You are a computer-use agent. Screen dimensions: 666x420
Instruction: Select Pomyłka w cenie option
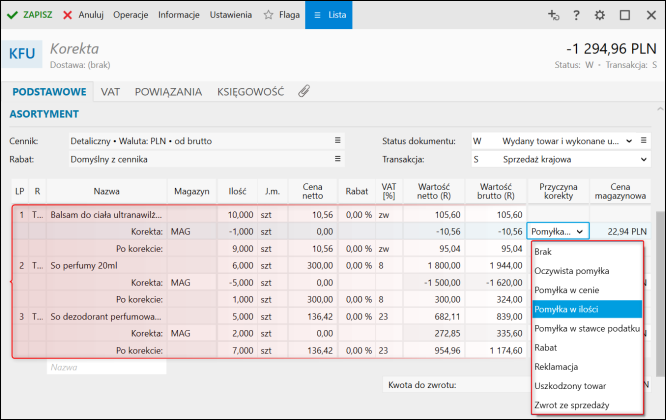pos(587,290)
